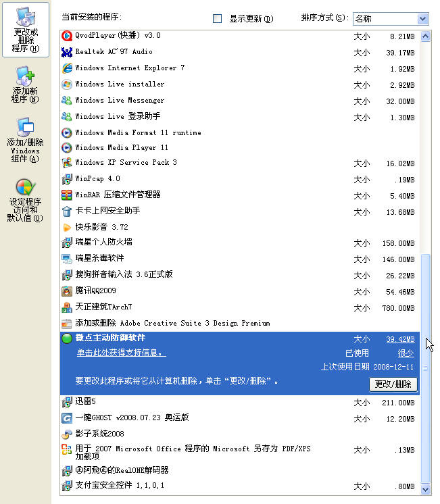The height and width of the screenshot is (504, 440).
Task: Click the Microsoft Office PDF/XPS add-in icon
Action: click(67, 449)
